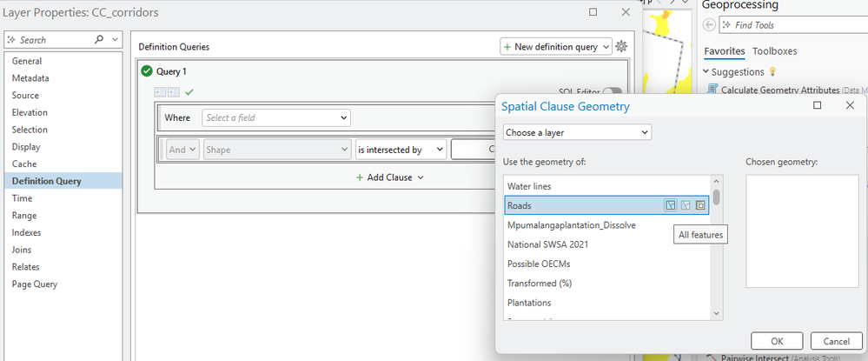Open the Display tab
The image size is (868, 361).
pyautogui.click(x=26, y=147)
